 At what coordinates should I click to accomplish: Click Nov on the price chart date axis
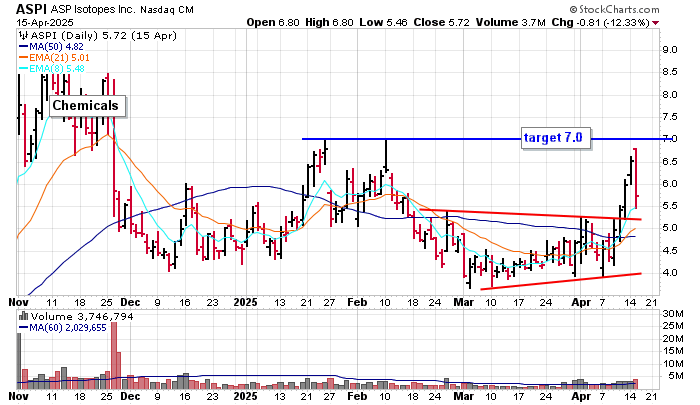point(18,303)
